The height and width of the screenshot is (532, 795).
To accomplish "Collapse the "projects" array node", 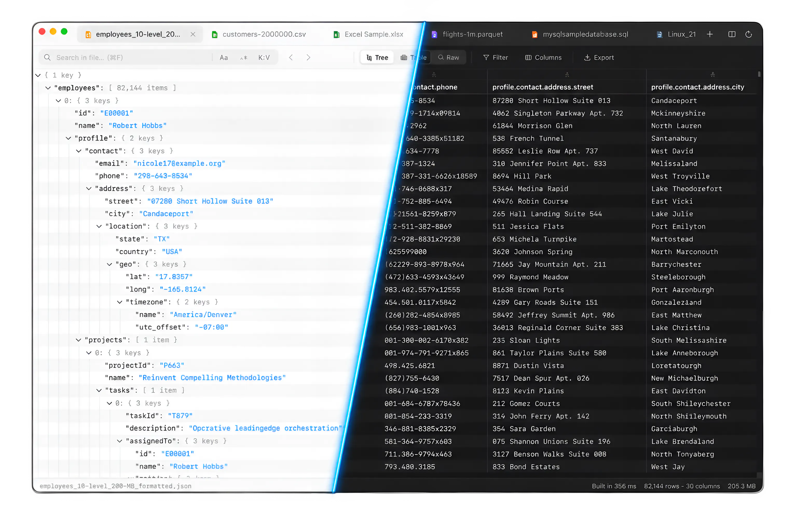I will [x=78, y=340].
